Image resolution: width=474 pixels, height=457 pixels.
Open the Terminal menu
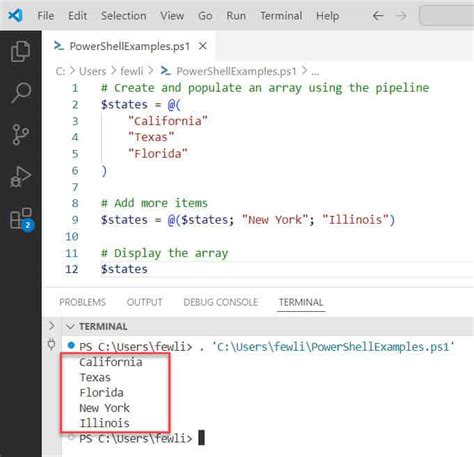(281, 16)
